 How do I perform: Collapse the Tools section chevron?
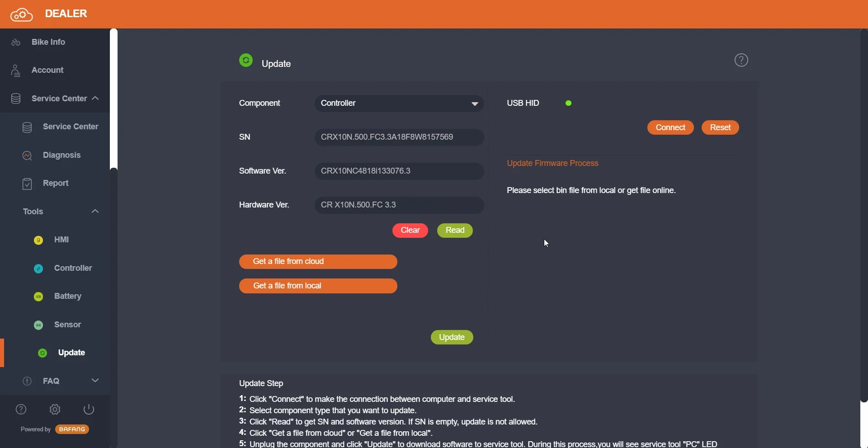(x=95, y=212)
